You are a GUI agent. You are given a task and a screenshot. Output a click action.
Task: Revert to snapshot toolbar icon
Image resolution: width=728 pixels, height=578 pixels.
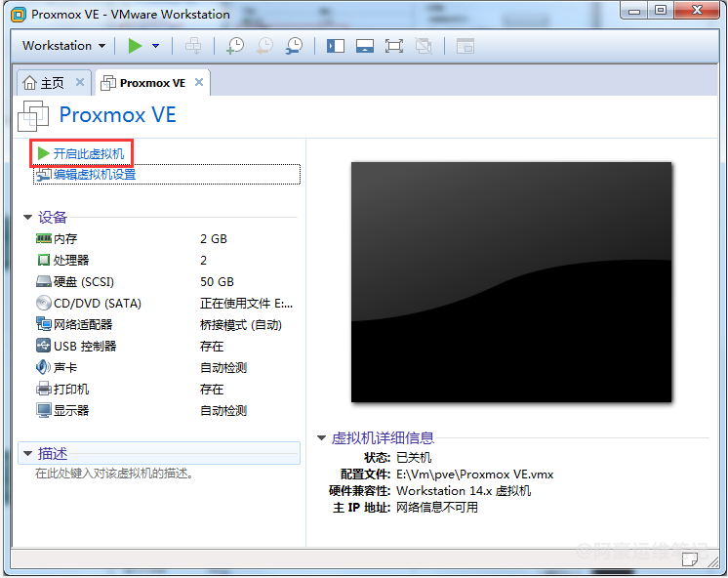tap(265, 46)
